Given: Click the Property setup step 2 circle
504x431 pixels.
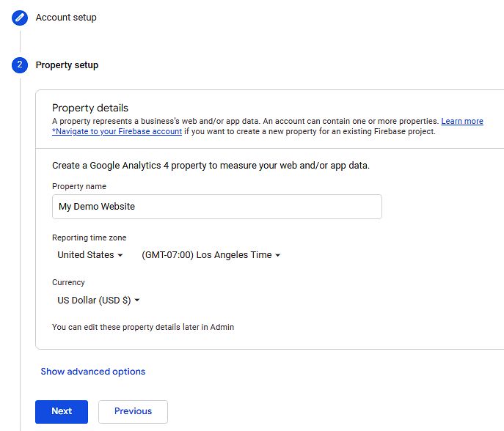Looking at the screenshot, I should pos(20,65).
